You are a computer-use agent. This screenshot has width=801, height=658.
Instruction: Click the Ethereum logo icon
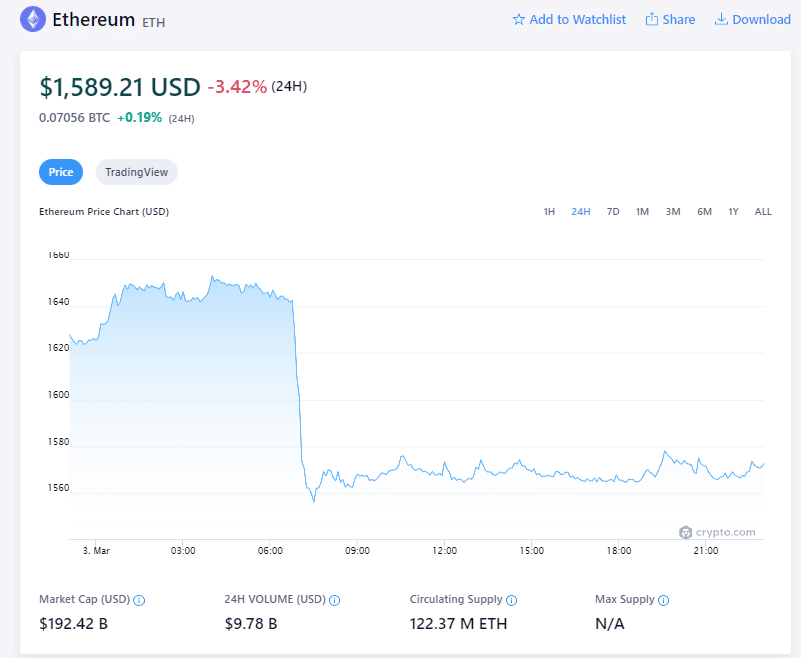coord(33,19)
